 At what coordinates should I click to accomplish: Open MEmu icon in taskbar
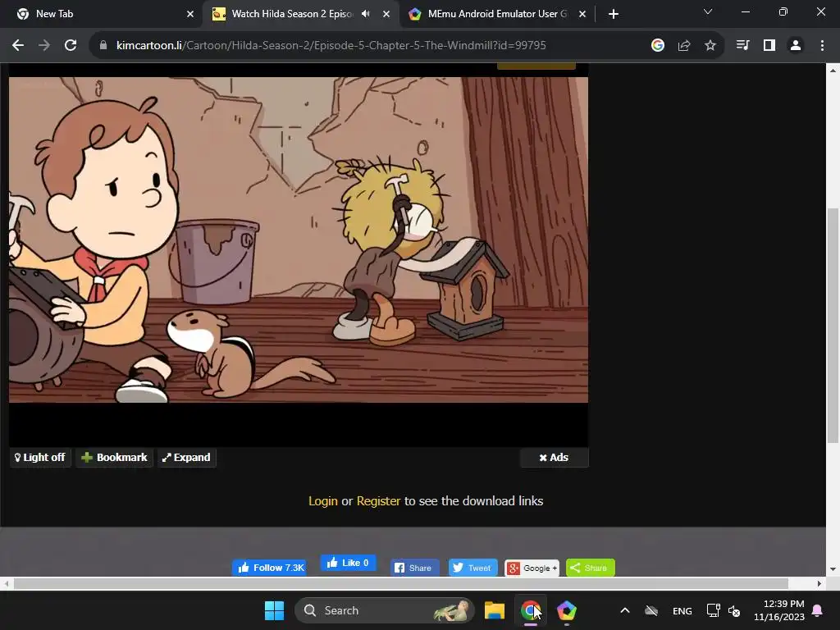click(566, 610)
